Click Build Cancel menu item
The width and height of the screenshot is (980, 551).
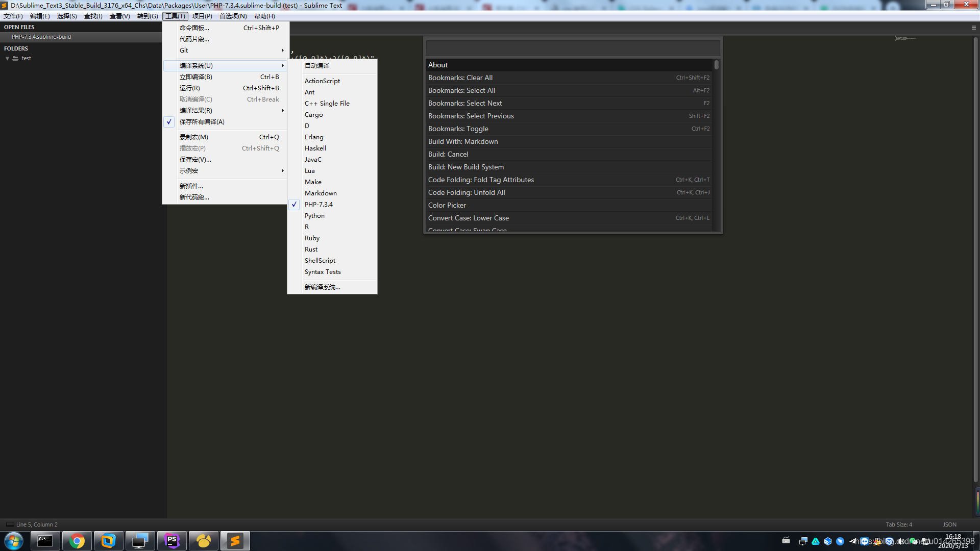pyautogui.click(x=448, y=154)
